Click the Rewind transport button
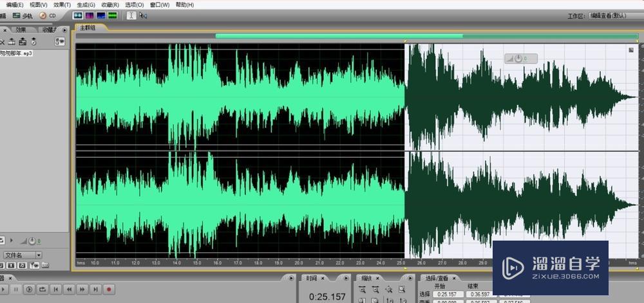Viewport: 644px width, 303px height. [69, 289]
